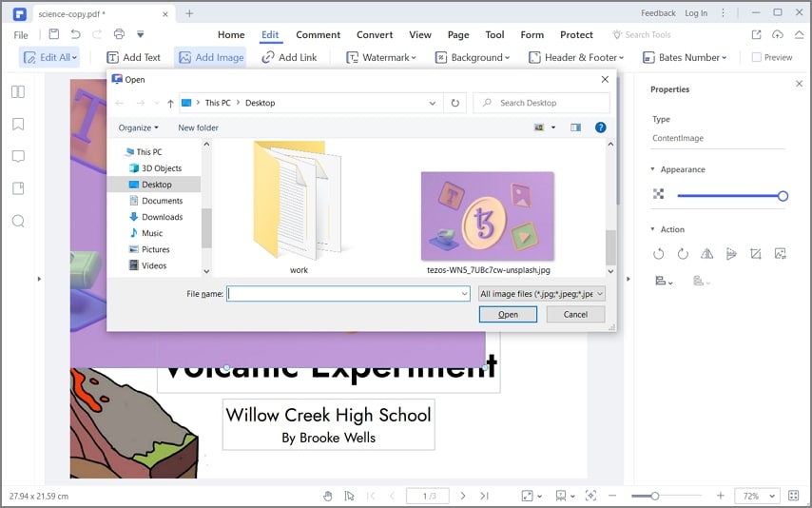Screen dimensions: 812x508
Task: Open the file type filter combo box
Action: 541,294
